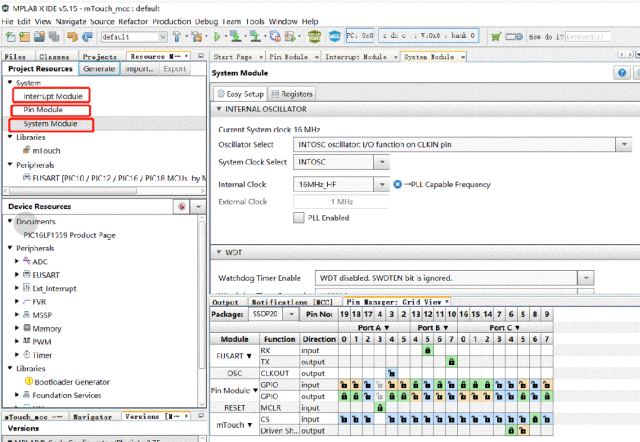Enable the PLL Enabled checkbox
This screenshot has height=442, width=640.
click(x=299, y=217)
